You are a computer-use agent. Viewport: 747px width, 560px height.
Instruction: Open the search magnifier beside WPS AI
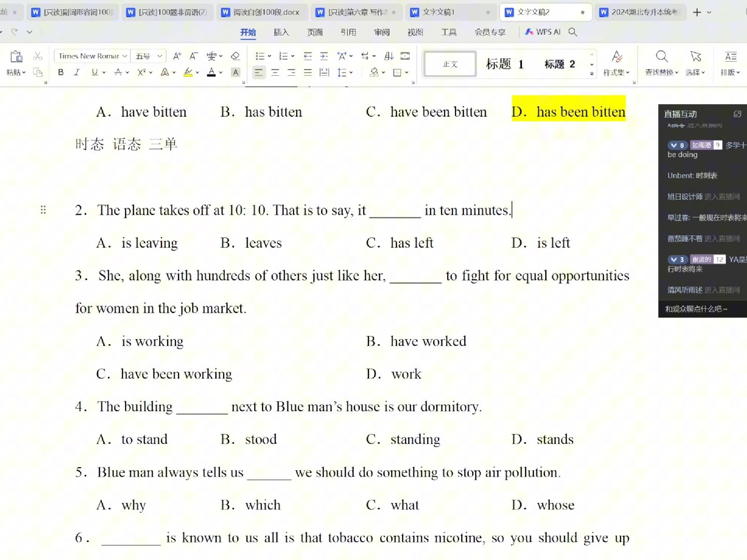pyautogui.click(x=573, y=32)
